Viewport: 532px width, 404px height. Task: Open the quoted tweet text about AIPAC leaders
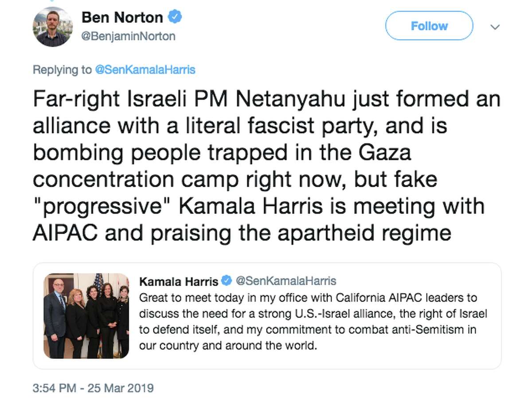point(313,322)
